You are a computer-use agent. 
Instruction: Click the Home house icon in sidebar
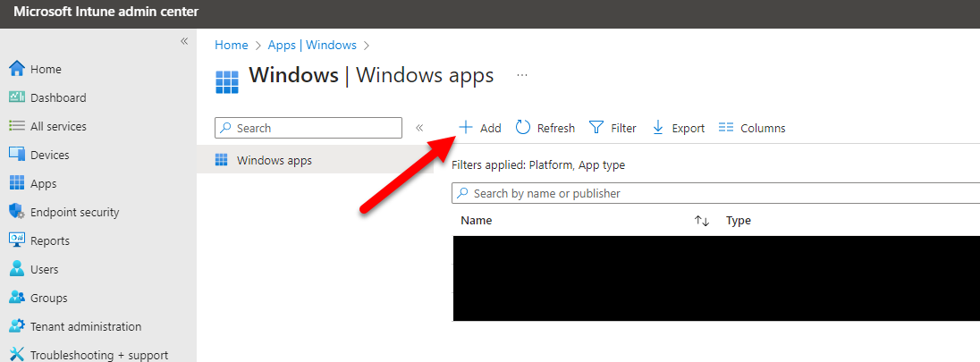[17, 69]
